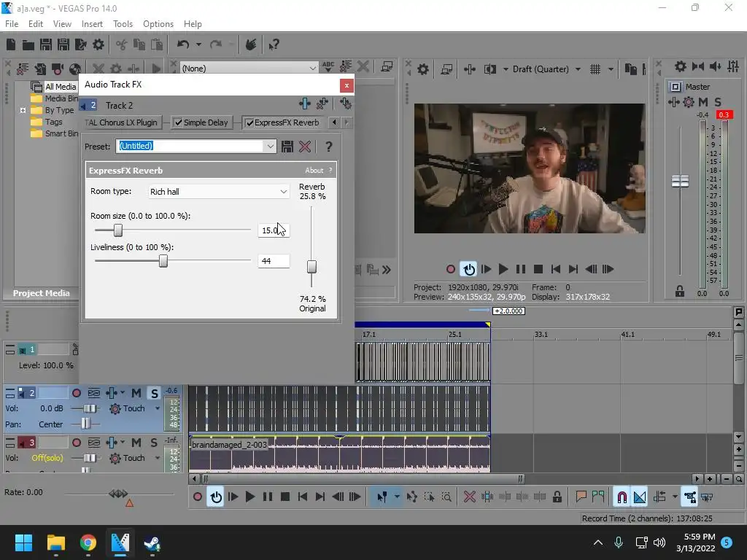
Task: Disable the ExpressFX Reverb effect checkbox
Action: [249, 122]
